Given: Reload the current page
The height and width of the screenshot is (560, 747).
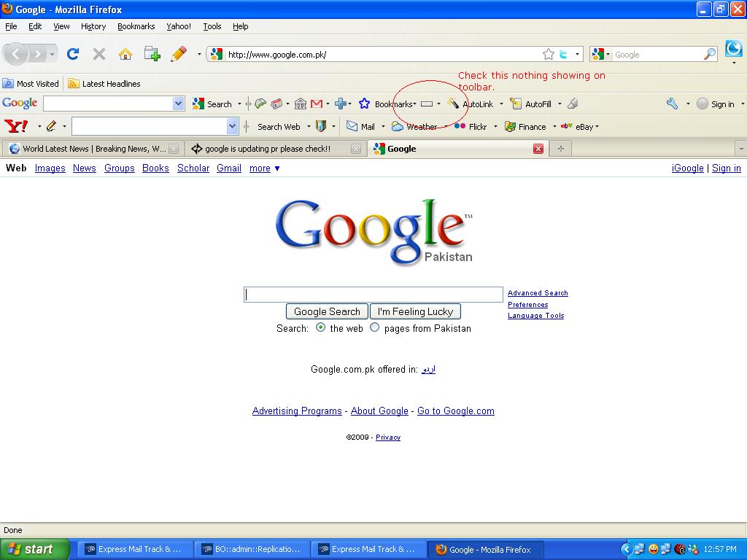Looking at the screenshot, I should point(73,54).
